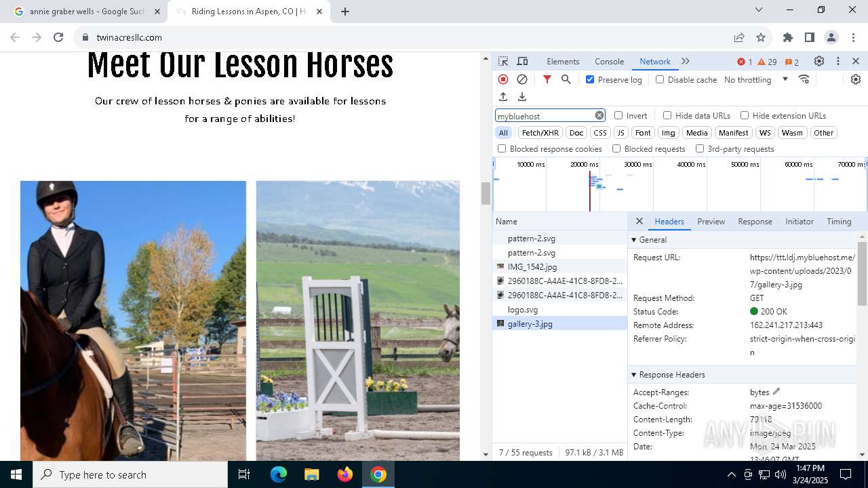The image size is (868, 488).
Task: Filter requests by Fetch/XHR
Action: (x=540, y=133)
